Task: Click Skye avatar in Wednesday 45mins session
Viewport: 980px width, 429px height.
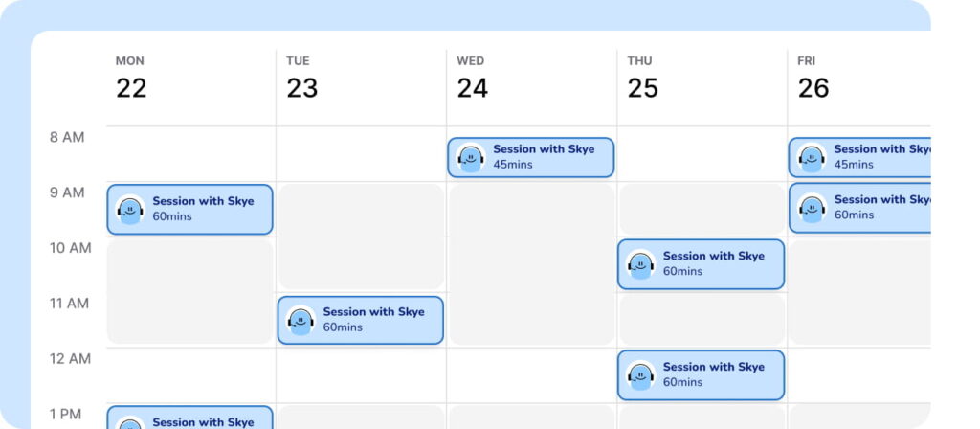Action: coord(471,158)
